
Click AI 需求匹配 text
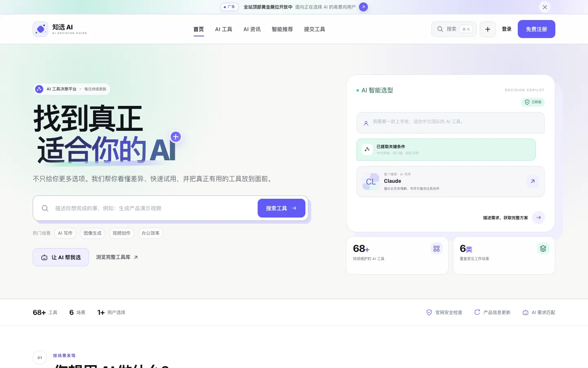coord(543,312)
